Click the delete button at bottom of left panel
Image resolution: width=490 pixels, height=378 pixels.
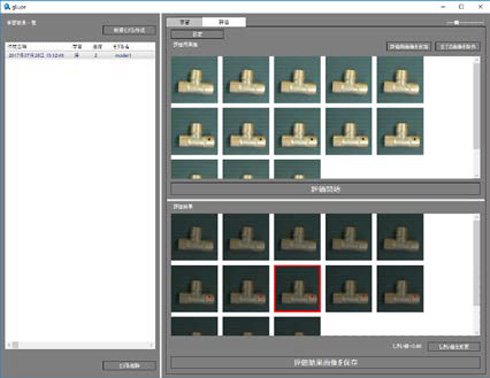pos(129,366)
